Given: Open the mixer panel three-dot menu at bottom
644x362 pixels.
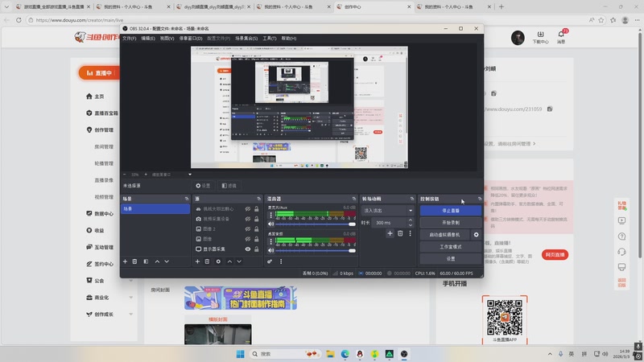Looking at the screenshot, I should [x=281, y=261].
